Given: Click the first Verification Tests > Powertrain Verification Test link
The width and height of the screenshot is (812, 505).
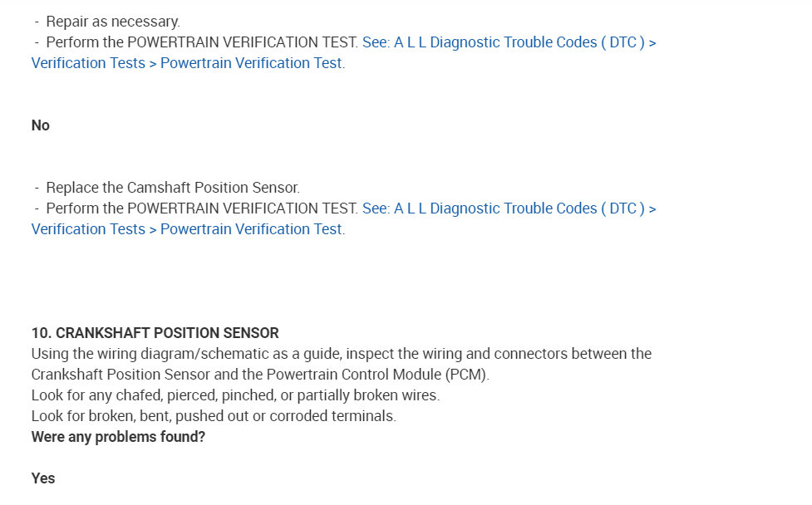Looking at the screenshot, I should (x=187, y=63).
